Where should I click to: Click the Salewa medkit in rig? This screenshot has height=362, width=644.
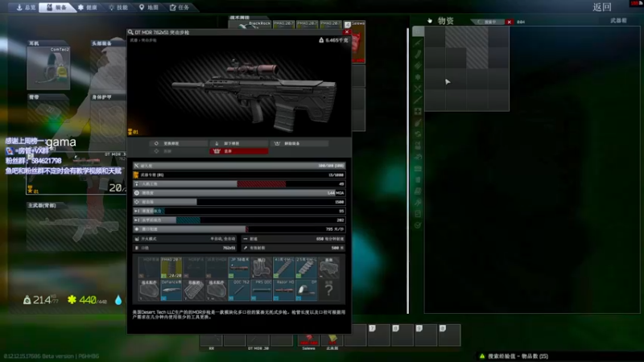pos(358,42)
